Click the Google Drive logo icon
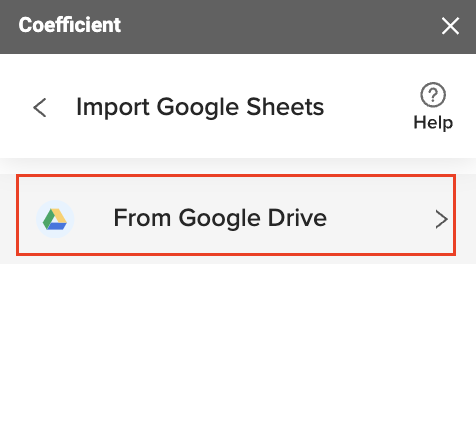This screenshot has height=434, width=476. (x=55, y=219)
